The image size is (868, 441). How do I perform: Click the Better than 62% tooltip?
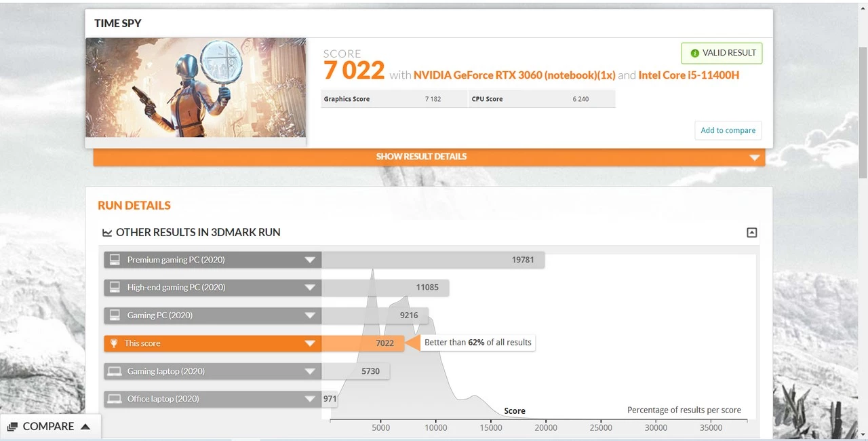click(478, 343)
